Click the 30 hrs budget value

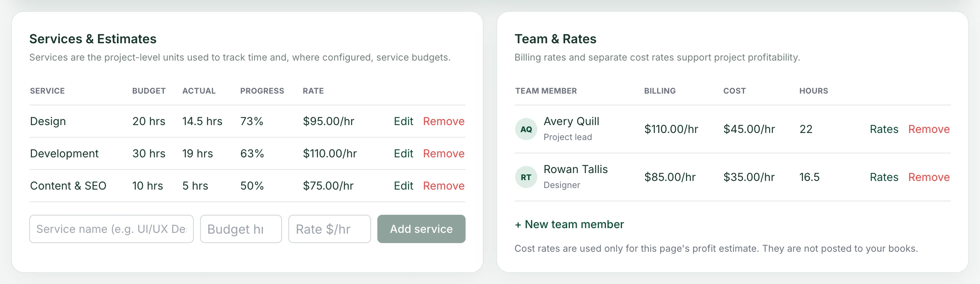pyautogui.click(x=149, y=153)
